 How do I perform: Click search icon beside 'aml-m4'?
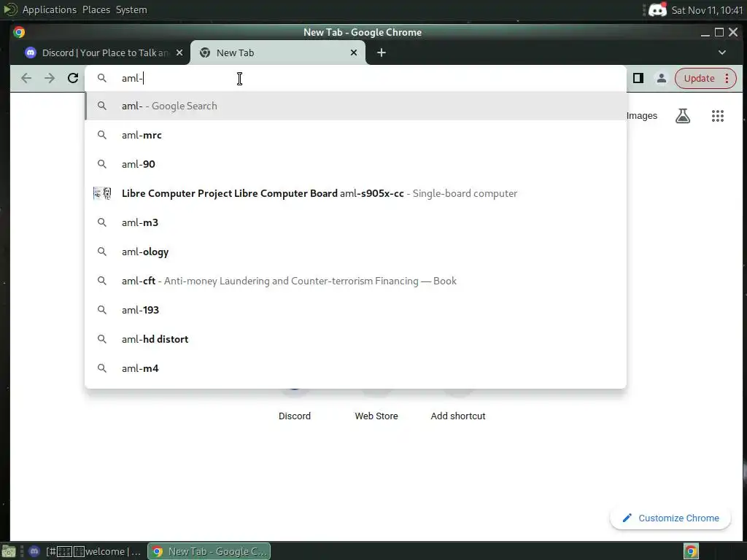102,368
